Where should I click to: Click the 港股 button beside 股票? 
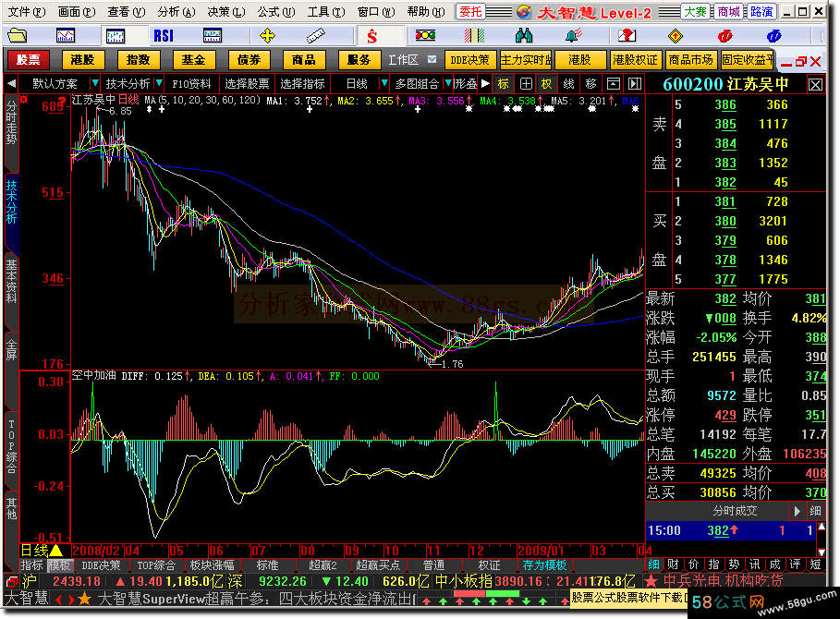coord(82,60)
